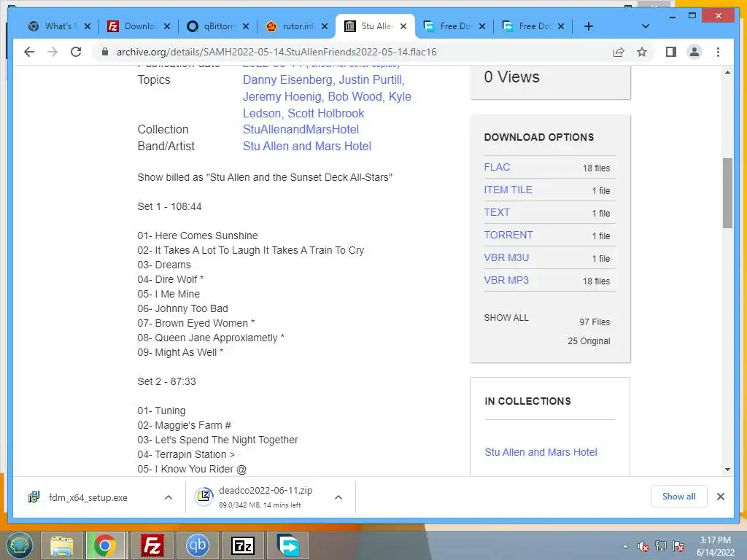Viewport: 747px width, 560px height.
Task: Click the muted volume tray icon
Action: point(643,546)
